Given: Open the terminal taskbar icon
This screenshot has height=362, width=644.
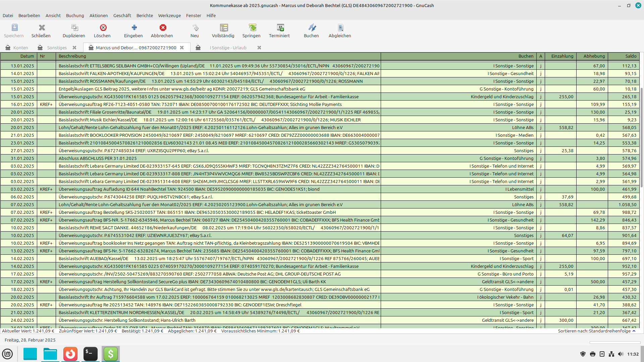Looking at the screenshot, I should point(91,354).
